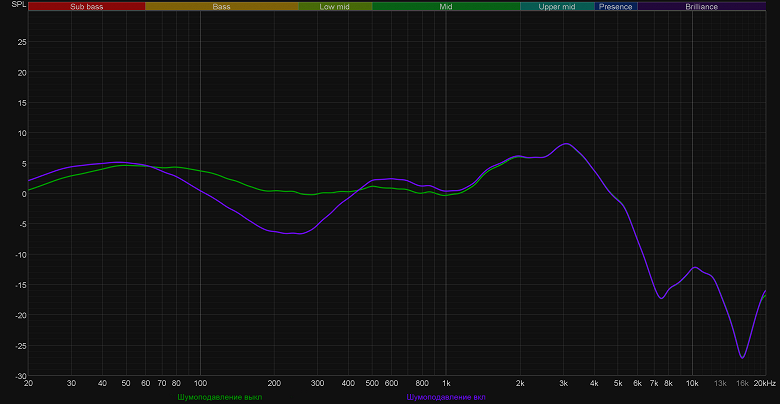780x404 pixels.
Task: Click the 50 frequency axis label
Action: pos(126,383)
